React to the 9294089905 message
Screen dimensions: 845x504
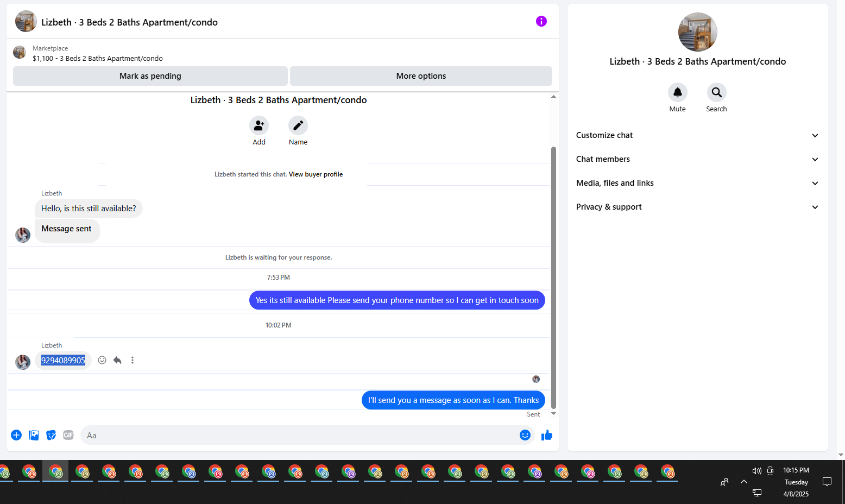102,360
